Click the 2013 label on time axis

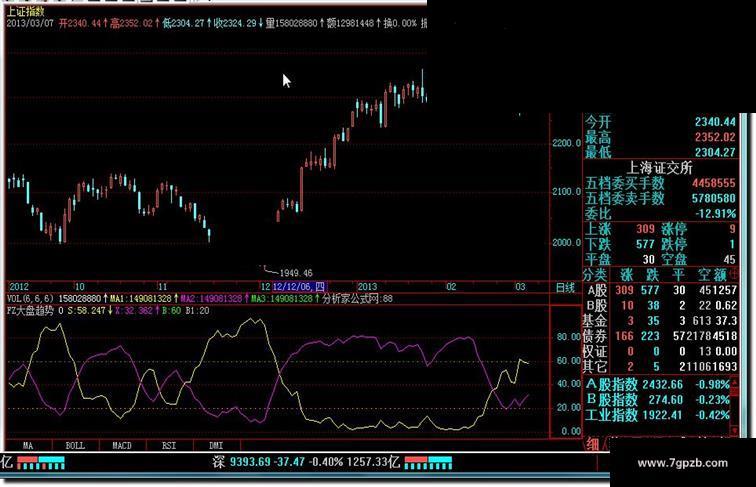point(366,287)
